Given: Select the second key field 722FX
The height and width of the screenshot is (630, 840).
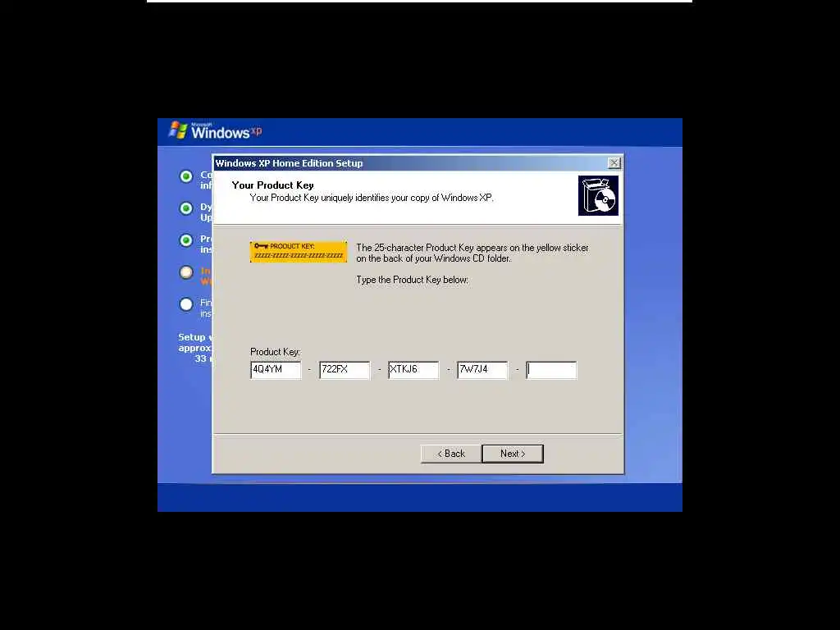Looking at the screenshot, I should click(345, 370).
